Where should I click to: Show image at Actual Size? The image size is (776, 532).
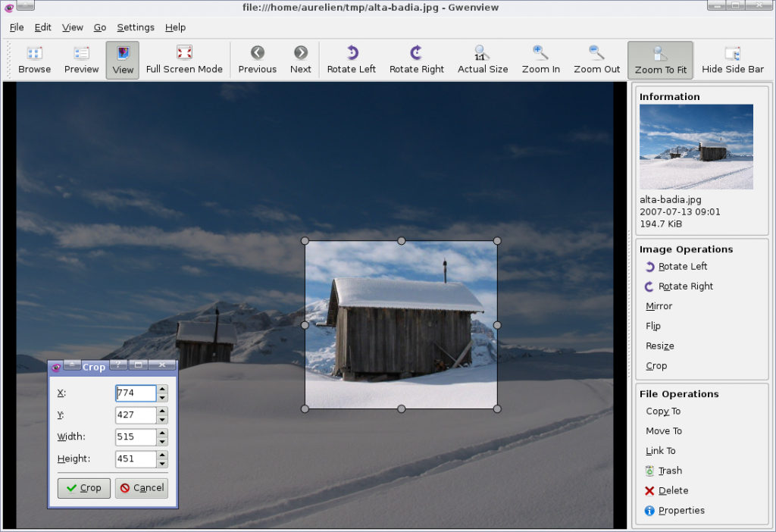click(483, 60)
